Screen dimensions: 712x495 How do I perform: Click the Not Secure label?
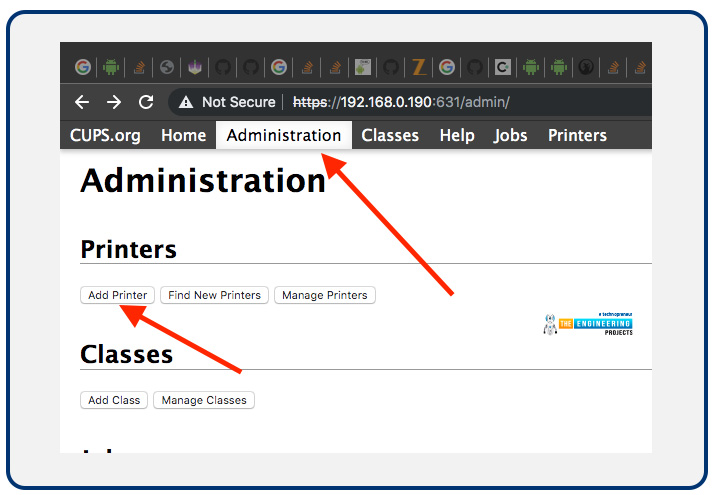pyautogui.click(x=239, y=102)
